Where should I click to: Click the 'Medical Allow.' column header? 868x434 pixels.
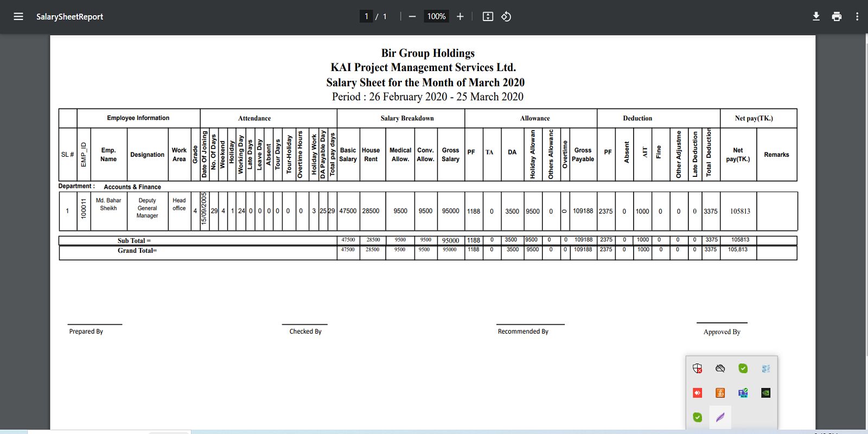(400, 155)
